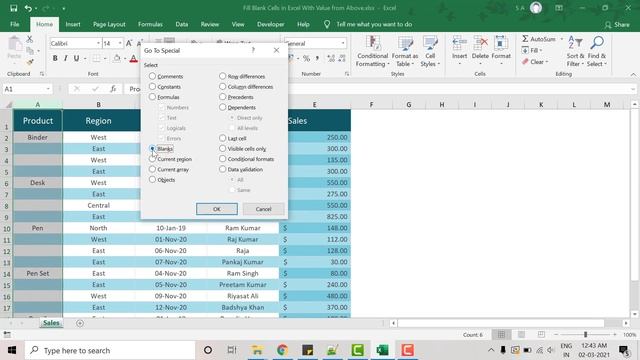Switch to Page Break Preview icon
640x360 pixels.
tap(541, 334)
